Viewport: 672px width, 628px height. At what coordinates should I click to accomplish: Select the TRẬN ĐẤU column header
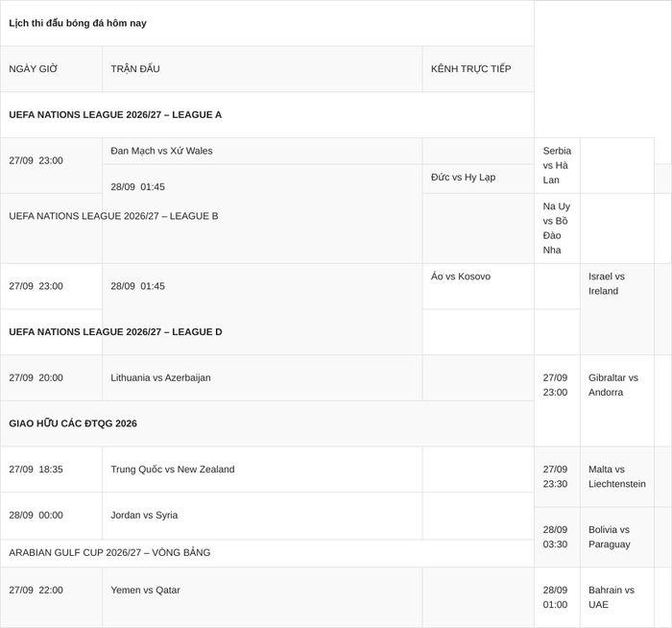pos(135,69)
